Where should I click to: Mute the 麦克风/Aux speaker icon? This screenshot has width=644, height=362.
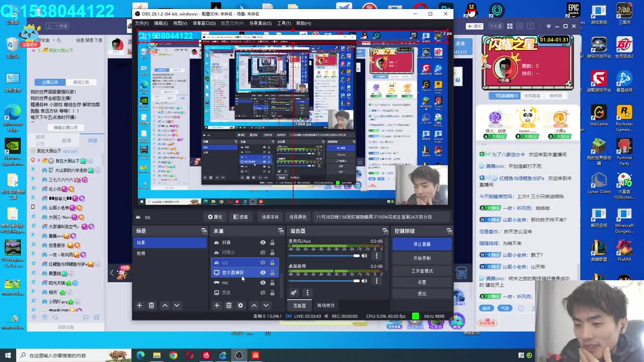click(364, 256)
